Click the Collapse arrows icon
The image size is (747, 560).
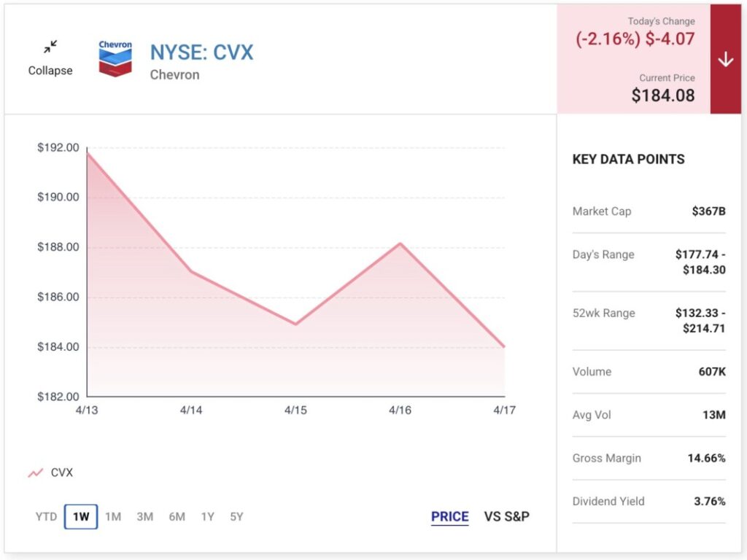(x=50, y=48)
